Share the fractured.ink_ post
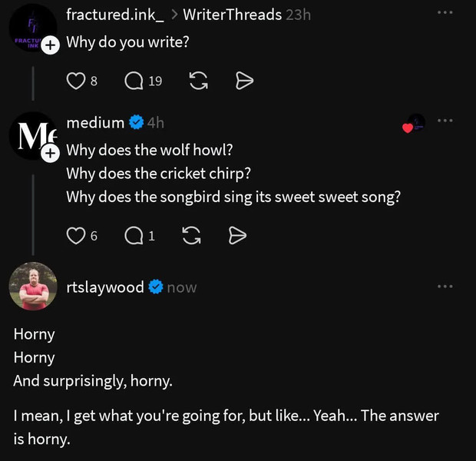Image resolution: width=476 pixels, height=461 pixels. (244, 81)
